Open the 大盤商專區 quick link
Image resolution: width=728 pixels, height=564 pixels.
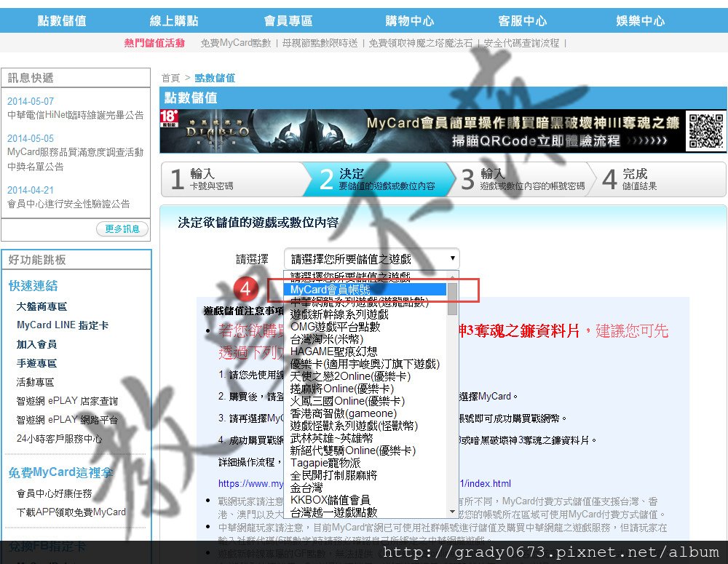click(41, 306)
